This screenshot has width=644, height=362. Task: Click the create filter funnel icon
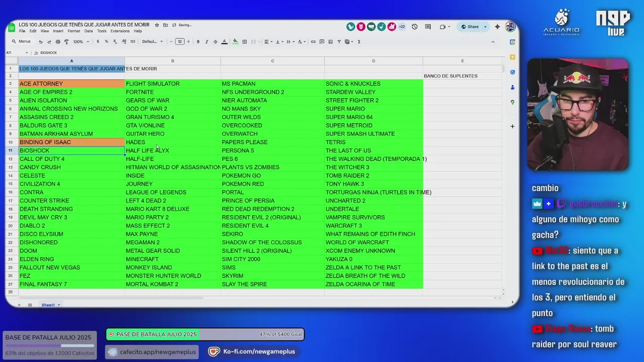(339, 42)
